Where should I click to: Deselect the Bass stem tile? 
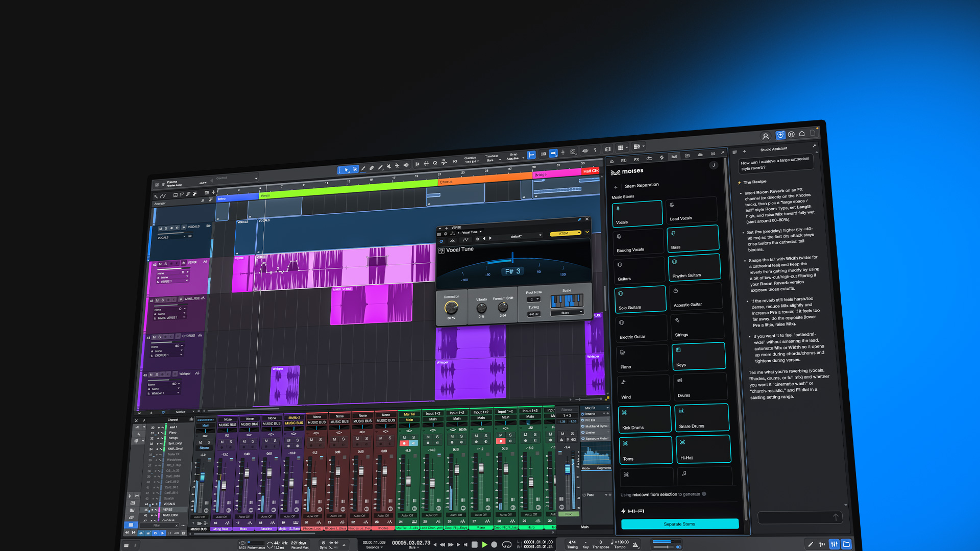tap(693, 238)
